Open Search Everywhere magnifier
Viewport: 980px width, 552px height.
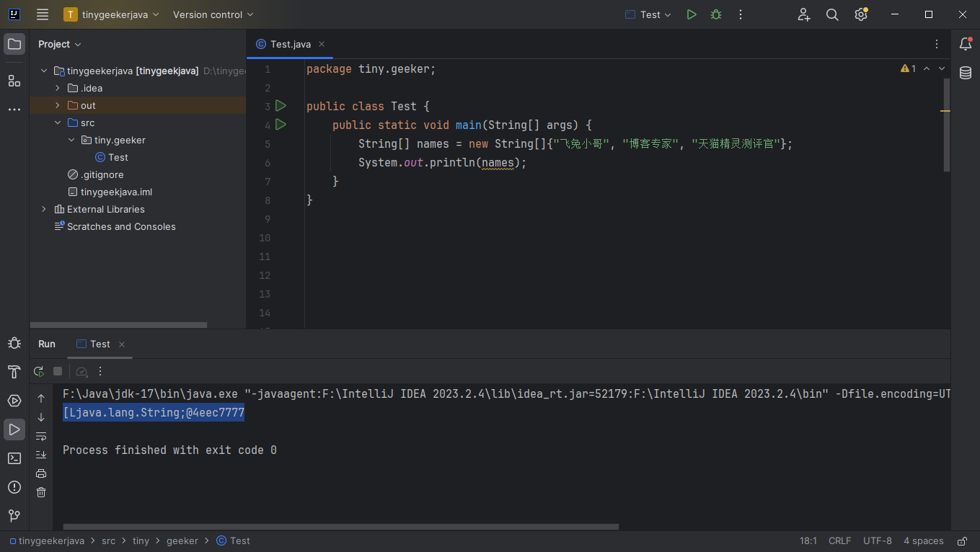[832, 14]
